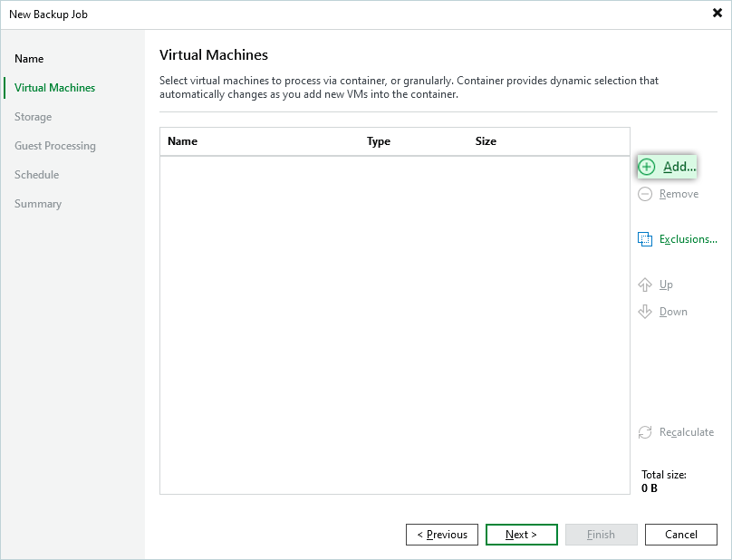Click the Finish button

click(601, 535)
